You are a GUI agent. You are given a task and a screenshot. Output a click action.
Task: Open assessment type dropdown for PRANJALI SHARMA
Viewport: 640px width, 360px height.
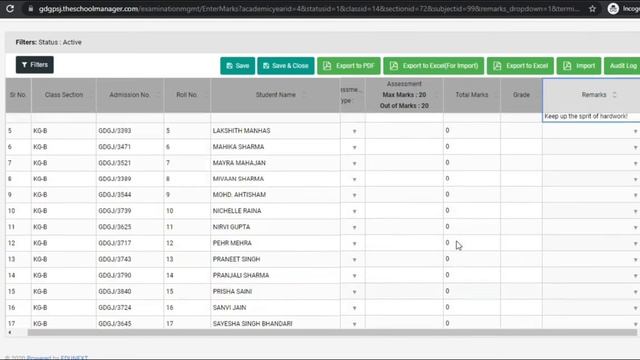[x=354, y=276]
